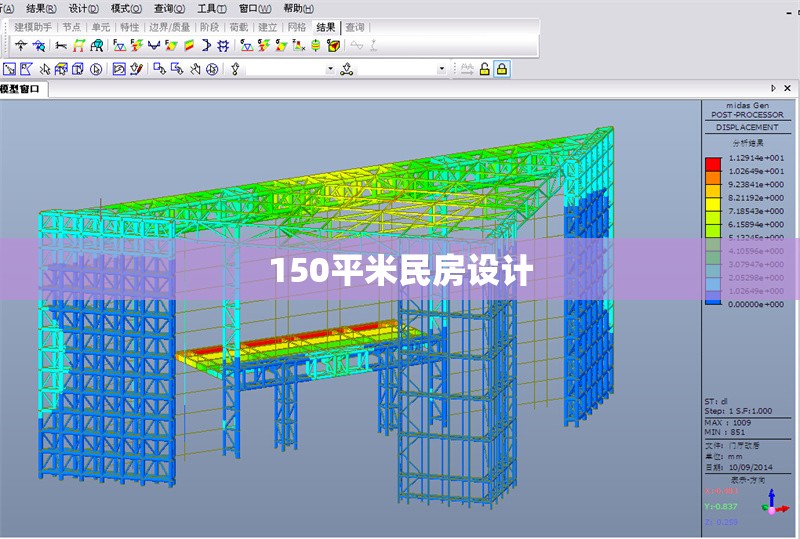Expand the panel arrow beside close button
Image resolution: width=800 pixels, height=539 pixels.
coord(772,89)
